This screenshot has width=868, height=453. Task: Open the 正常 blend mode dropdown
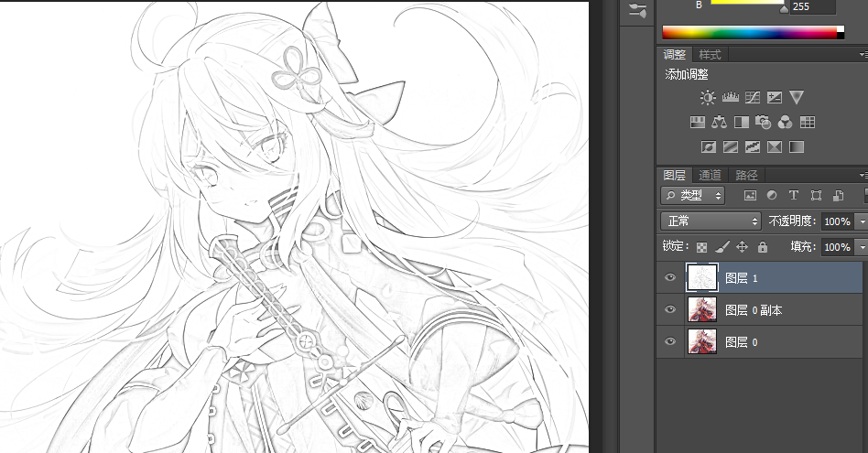[x=711, y=221]
